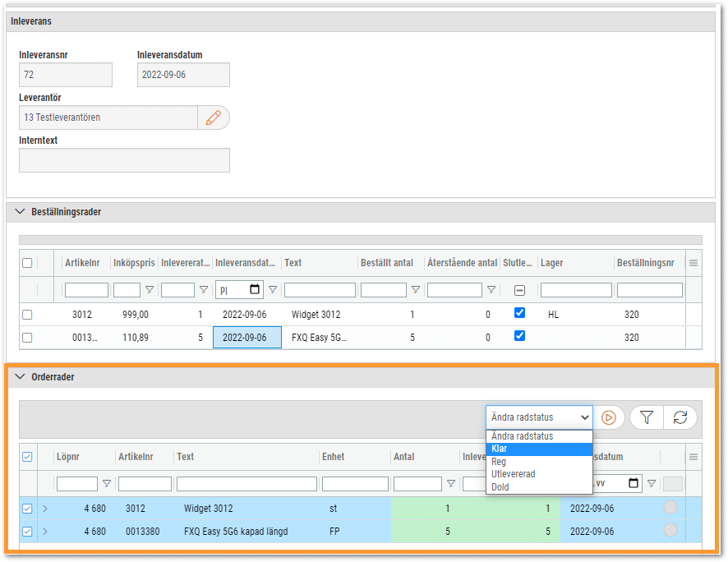Click the orange play button next to Ändra radstatus

pos(608,417)
